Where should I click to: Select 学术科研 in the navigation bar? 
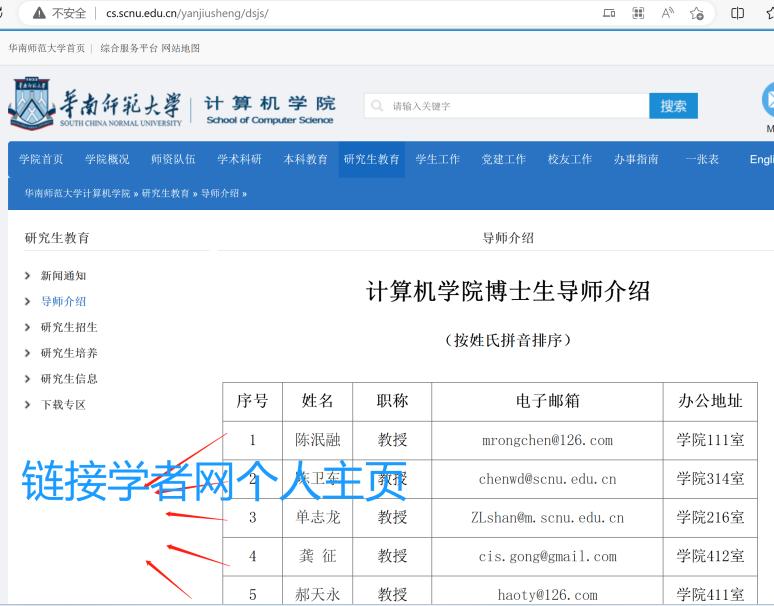point(239,160)
